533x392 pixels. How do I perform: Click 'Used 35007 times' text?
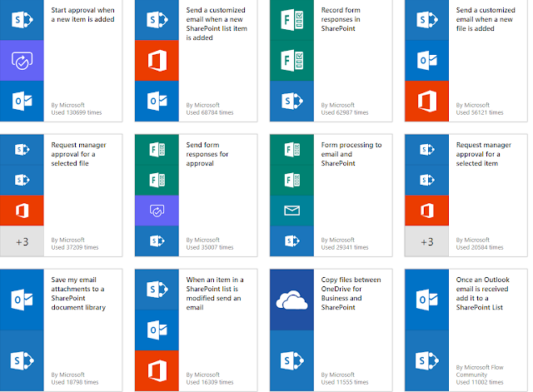209,247
